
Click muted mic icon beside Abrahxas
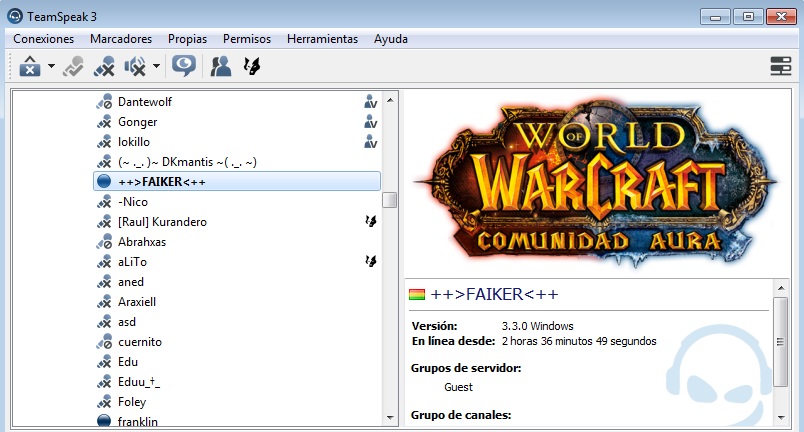point(104,241)
